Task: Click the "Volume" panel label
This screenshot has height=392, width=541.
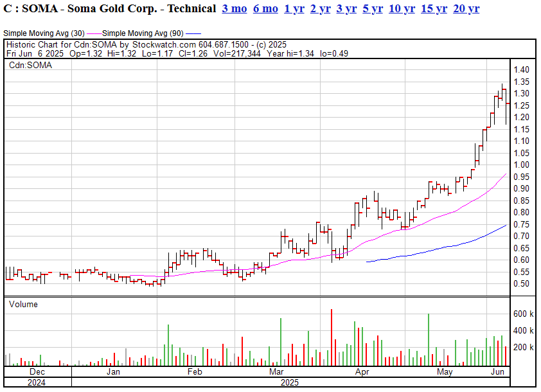Action: pos(24,305)
